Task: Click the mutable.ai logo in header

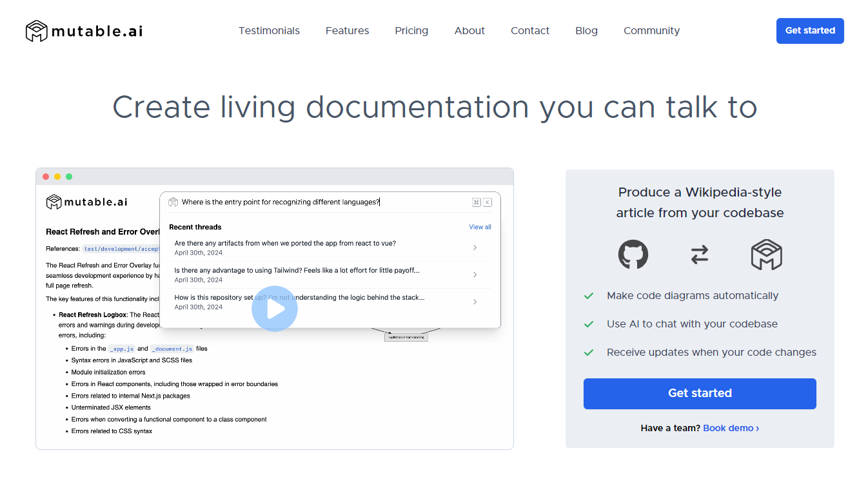Action: click(x=84, y=31)
